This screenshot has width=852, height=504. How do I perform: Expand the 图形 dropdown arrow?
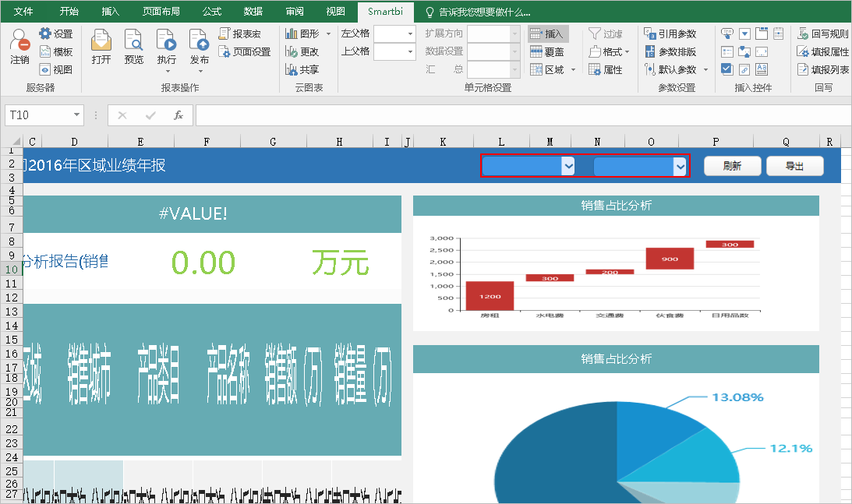coord(328,33)
